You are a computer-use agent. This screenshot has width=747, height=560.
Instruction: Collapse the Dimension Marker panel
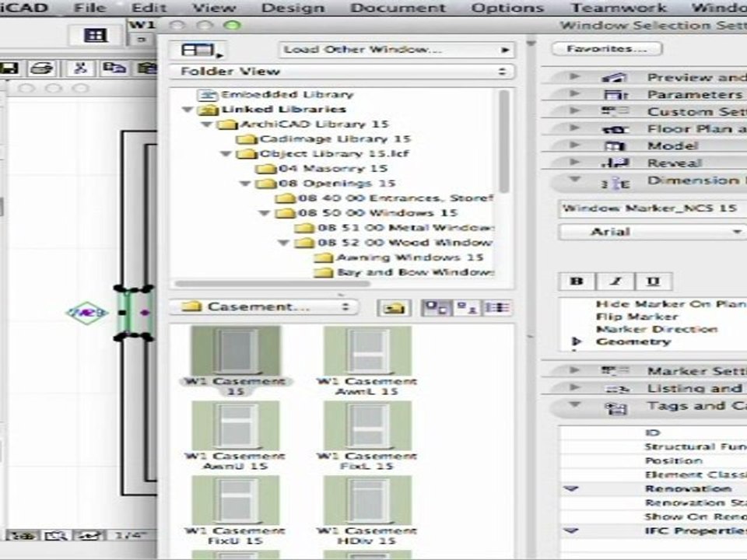575,180
